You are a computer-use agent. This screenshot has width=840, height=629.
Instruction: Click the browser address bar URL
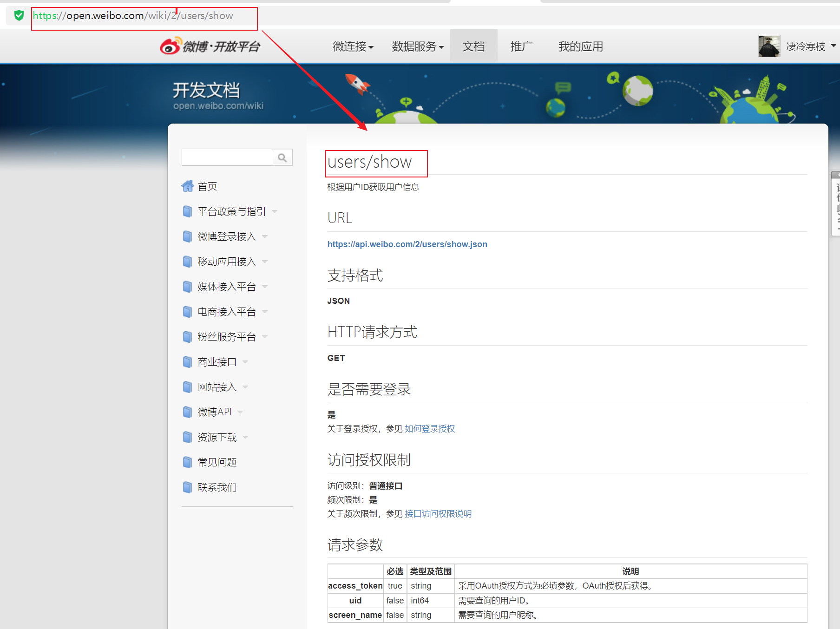point(133,16)
